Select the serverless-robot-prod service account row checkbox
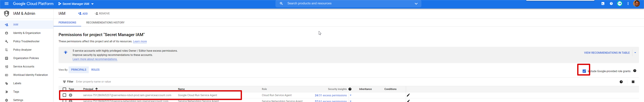Screen dimensions: 644x102 click(x=64, y=95)
